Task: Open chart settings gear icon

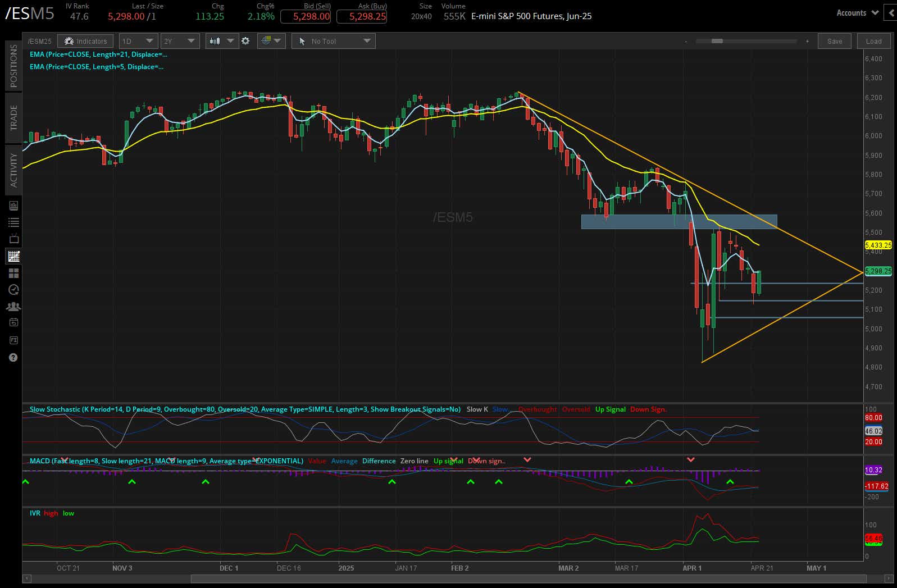Action: (245, 41)
